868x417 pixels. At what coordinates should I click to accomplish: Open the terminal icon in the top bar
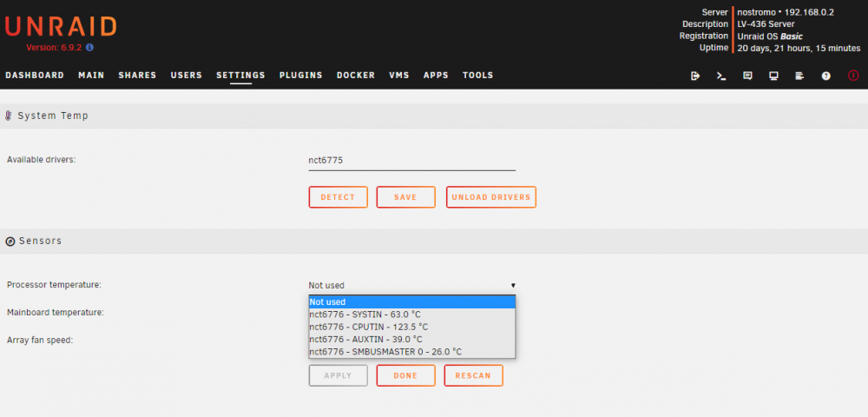721,76
